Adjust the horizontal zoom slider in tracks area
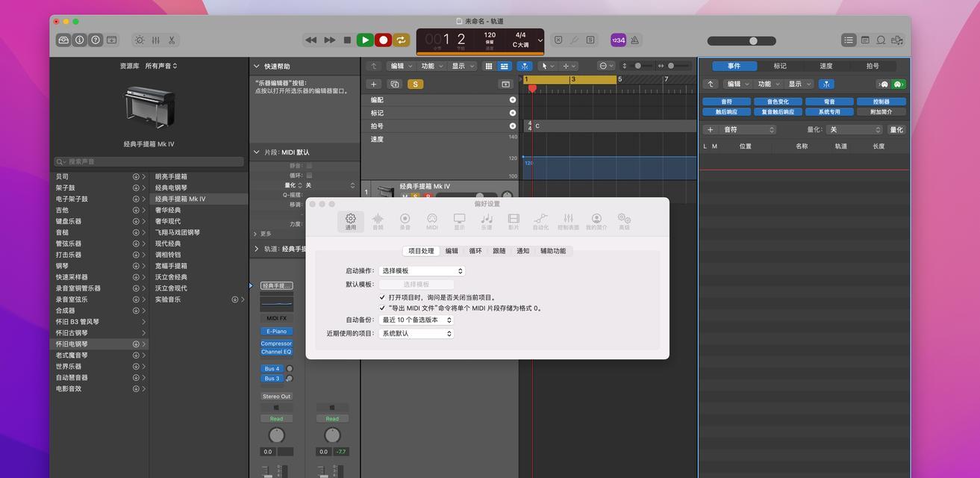This screenshot has width=980, height=478. (678, 66)
